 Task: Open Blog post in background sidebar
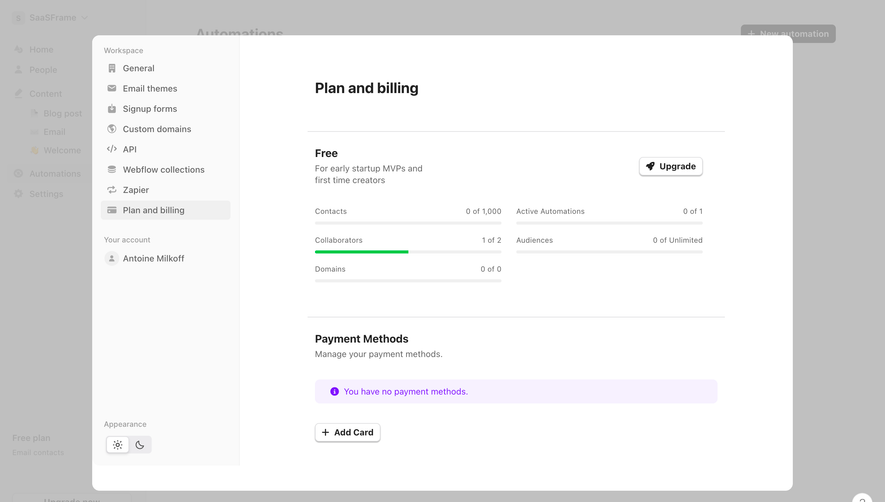pyautogui.click(x=63, y=114)
